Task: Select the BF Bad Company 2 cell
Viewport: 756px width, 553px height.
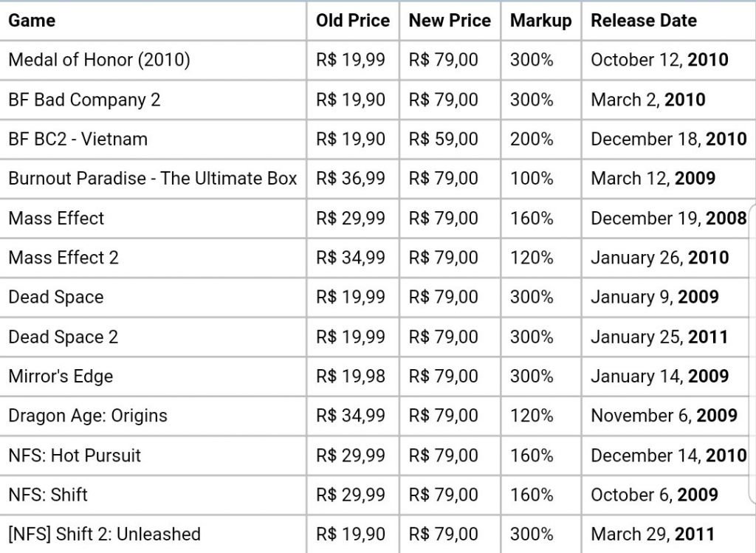Action: [153, 100]
